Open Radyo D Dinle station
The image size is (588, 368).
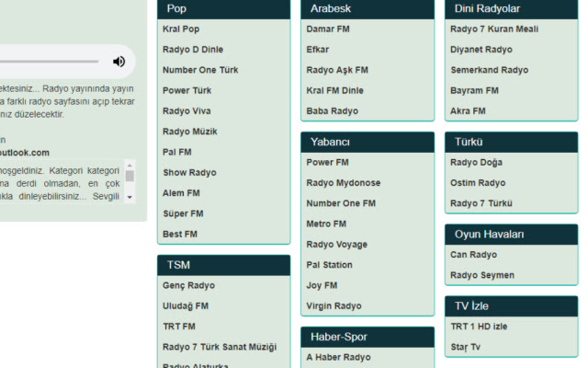pyautogui.click(x=193, y=50)
